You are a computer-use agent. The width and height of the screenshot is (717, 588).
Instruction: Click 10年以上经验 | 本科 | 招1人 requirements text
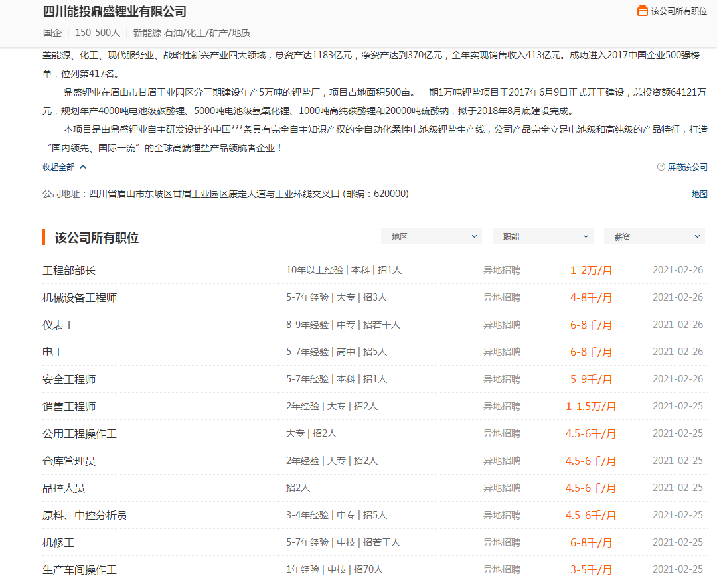[344, 270]
